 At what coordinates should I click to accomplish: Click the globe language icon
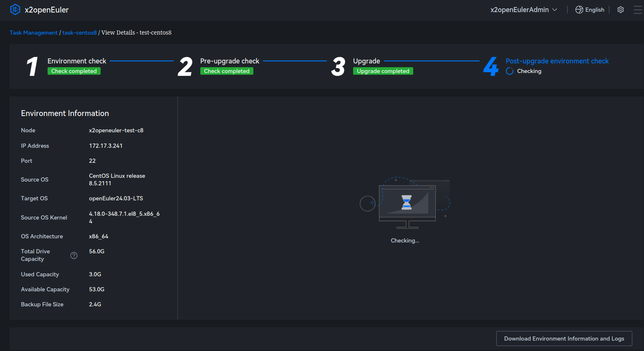(579, 10)
